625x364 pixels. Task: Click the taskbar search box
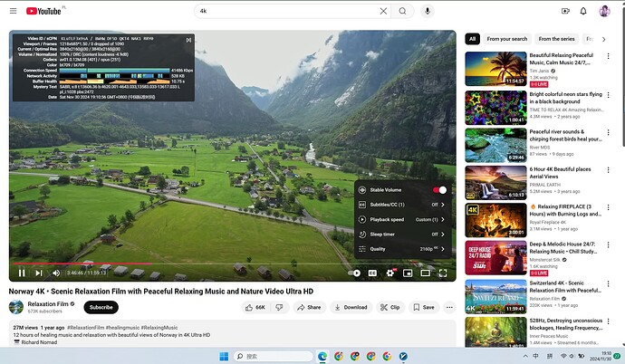(x=273, y=356)
